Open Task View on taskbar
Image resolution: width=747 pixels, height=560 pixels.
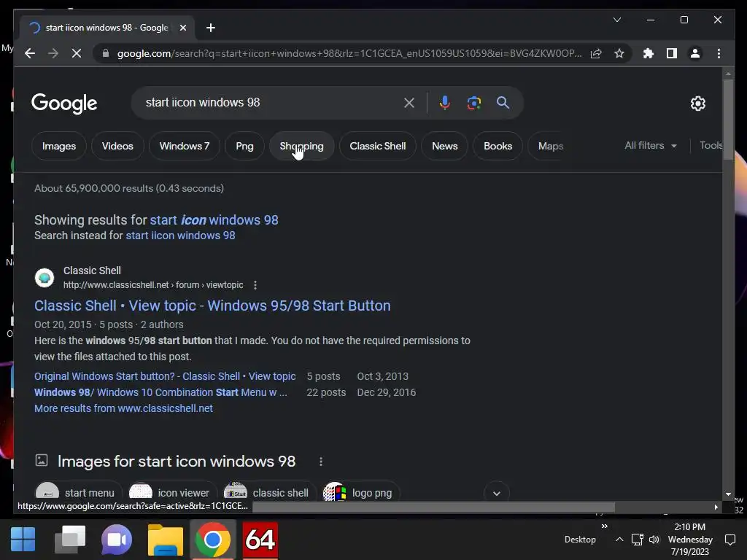coord(70,540)
